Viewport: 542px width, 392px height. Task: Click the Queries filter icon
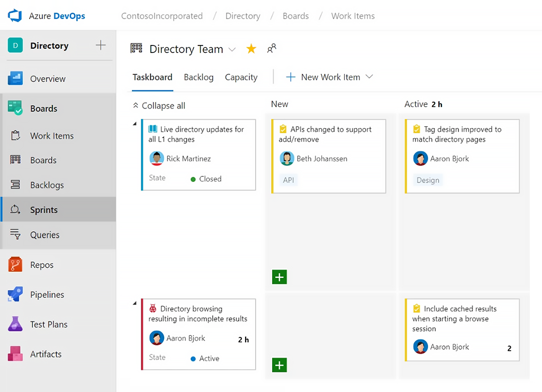tap(15, 234)
